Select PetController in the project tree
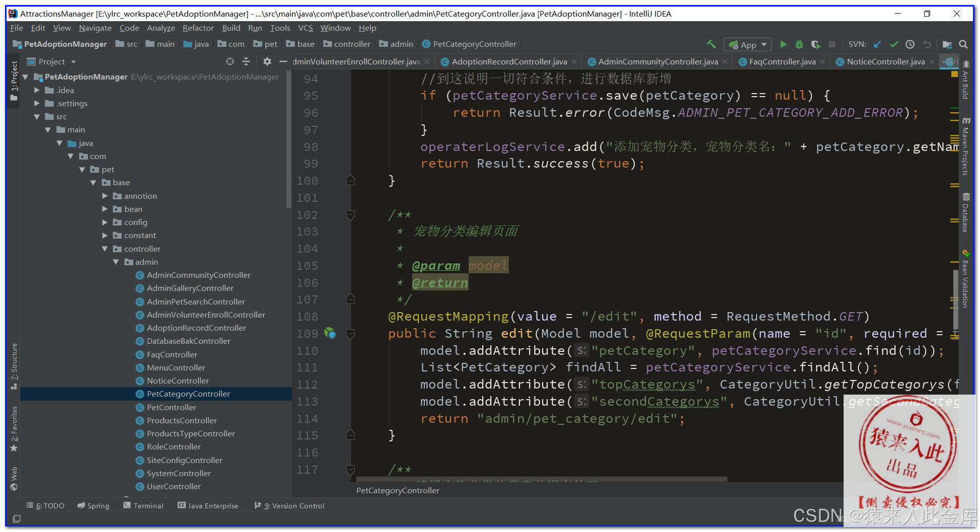This screenshot has width=980, height=532. click(171, 407)
